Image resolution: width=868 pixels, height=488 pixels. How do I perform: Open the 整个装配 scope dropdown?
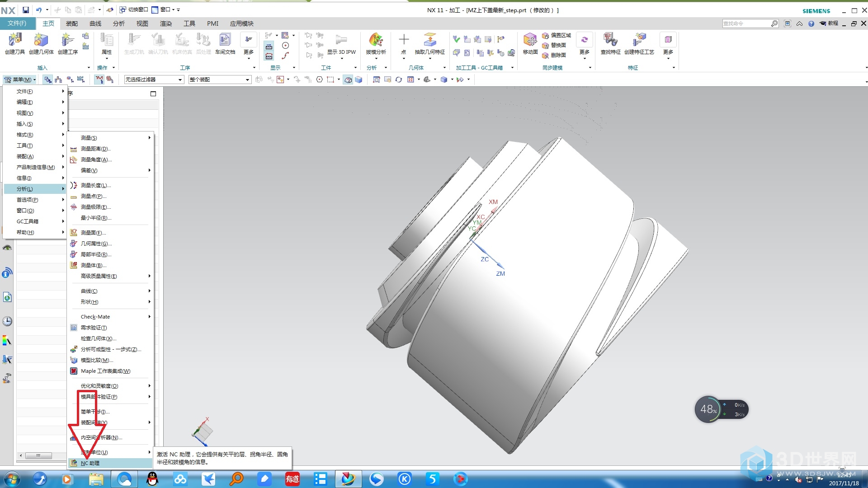point(220,80)
